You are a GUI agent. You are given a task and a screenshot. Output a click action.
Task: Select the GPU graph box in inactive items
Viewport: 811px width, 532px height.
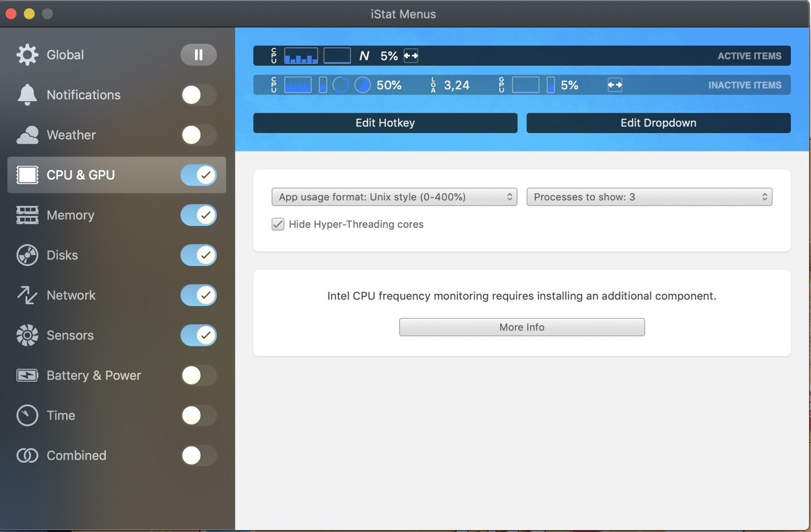(x=526, y=85)
